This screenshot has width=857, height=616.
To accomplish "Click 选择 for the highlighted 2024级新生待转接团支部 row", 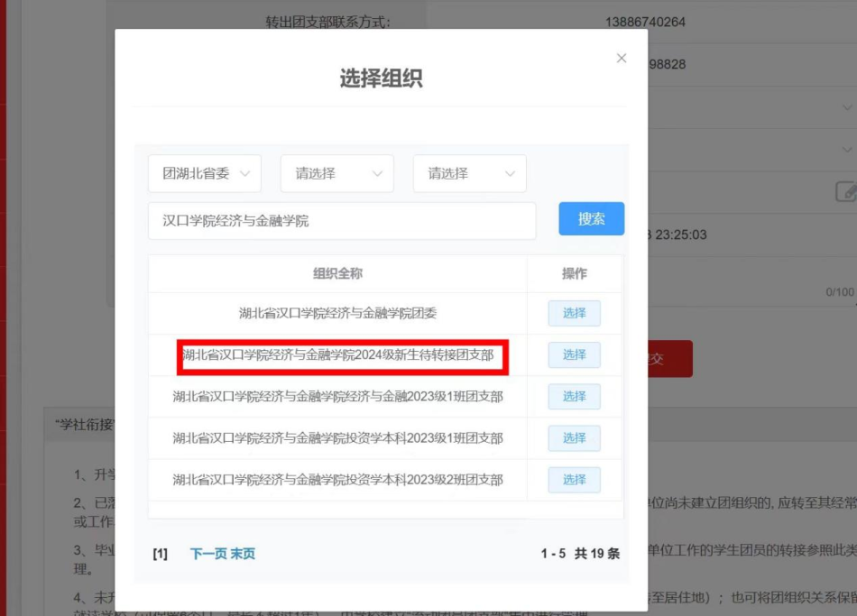I will coord(574,355).
